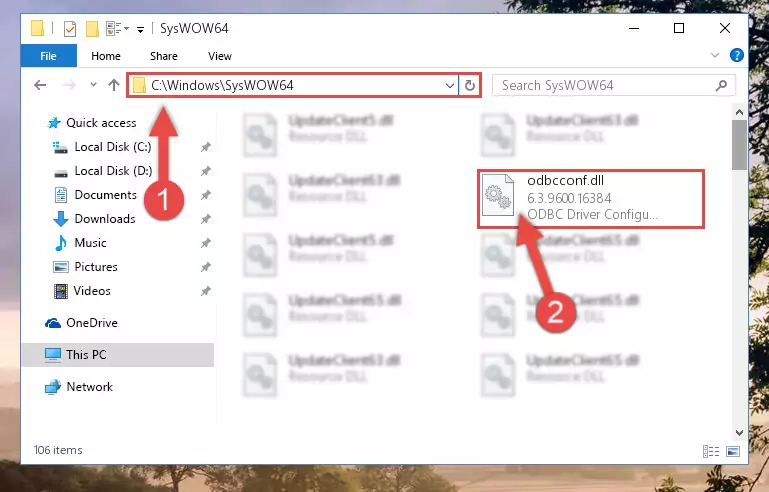Click pin icon next to Music
The image size is (769, 492).
point(205,243)
